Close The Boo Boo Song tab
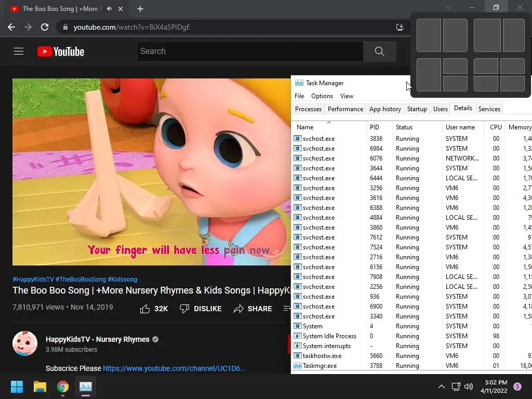Screen dimensions: 532x399 point(121,9)
